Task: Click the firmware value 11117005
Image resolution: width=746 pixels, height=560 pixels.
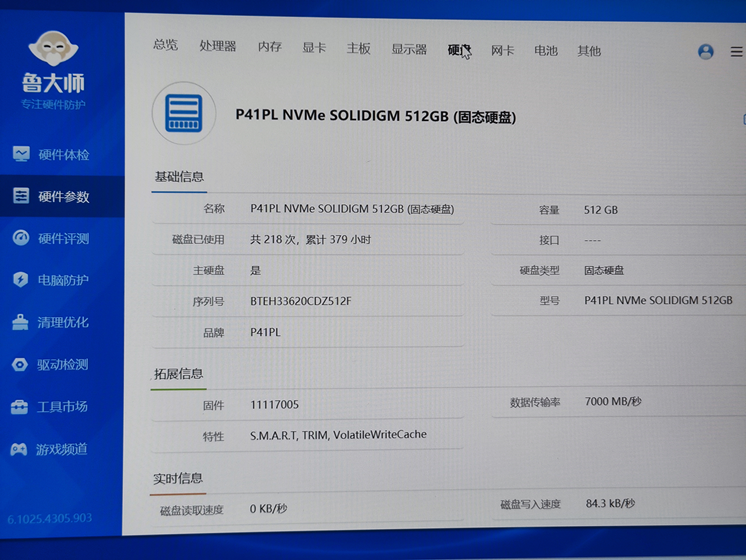Action: click(x=274, y=404)
